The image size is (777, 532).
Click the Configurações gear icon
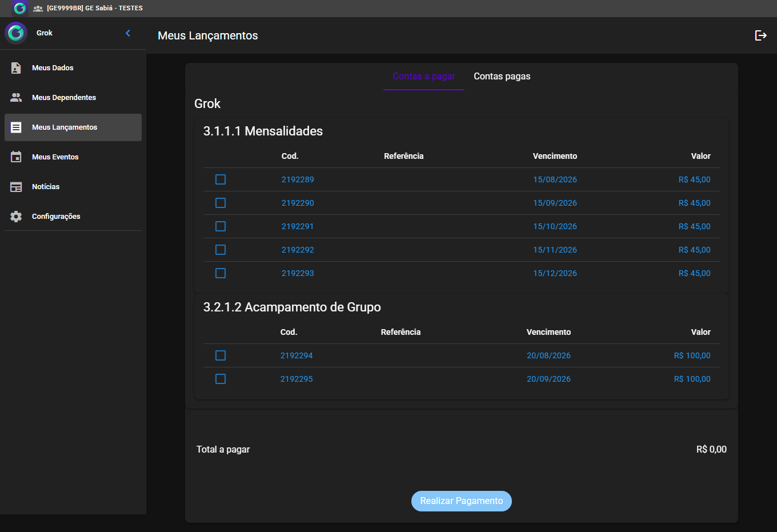coord(16,217)
